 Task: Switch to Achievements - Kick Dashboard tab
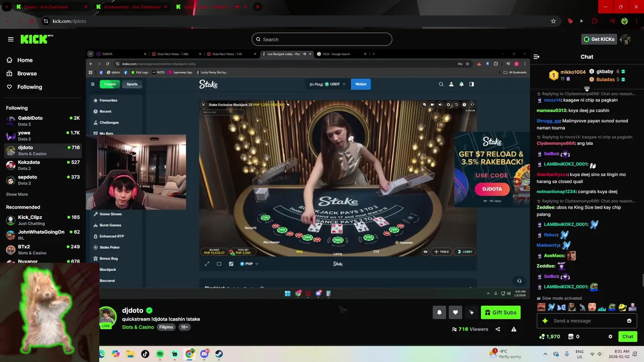pyautogui.click(x=132, y=7)
